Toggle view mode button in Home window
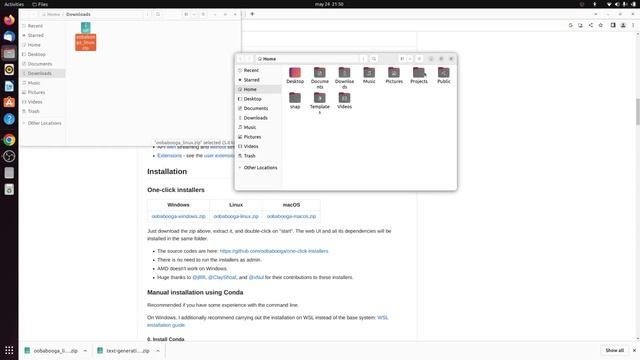Viewport: 640px width, 360px height. coord(402,59)
